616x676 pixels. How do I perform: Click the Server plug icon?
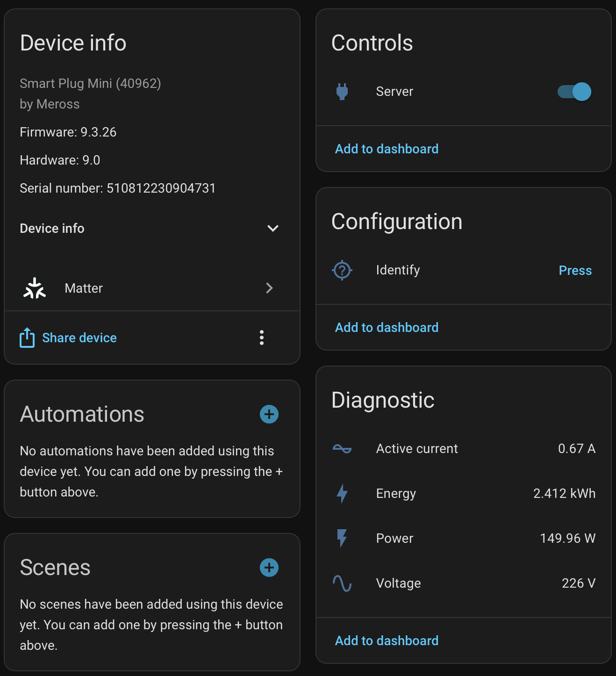[342, 92]
